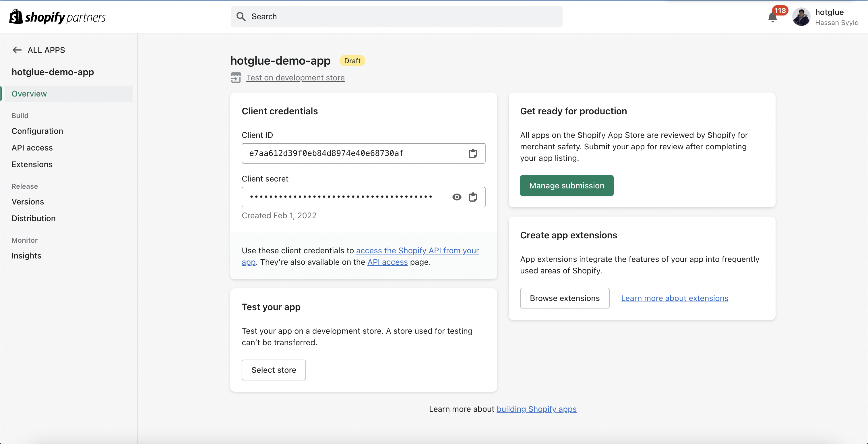Open access the Shopify API from your app link
This screenshot has width=868, height=444.
coord(417,250)
